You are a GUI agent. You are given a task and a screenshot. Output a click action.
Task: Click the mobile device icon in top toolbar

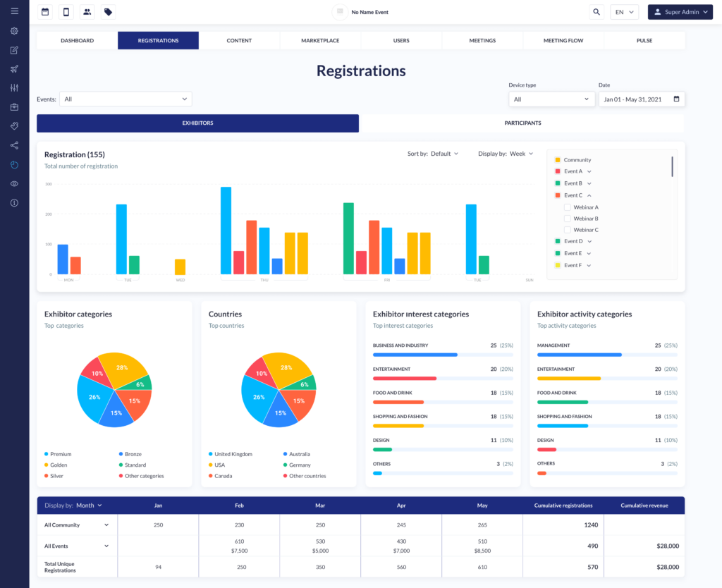point(66,12)
